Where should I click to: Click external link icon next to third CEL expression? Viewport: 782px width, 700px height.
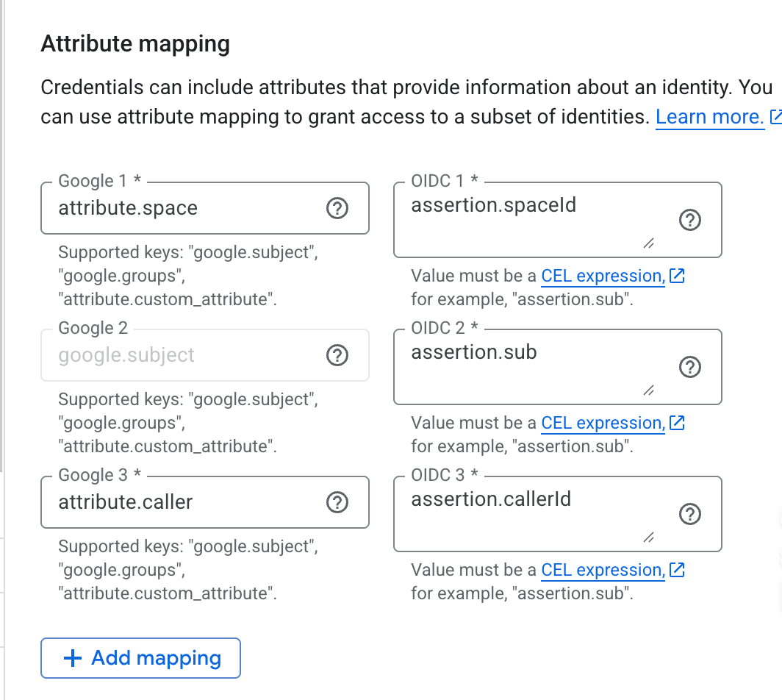(676, 569)
